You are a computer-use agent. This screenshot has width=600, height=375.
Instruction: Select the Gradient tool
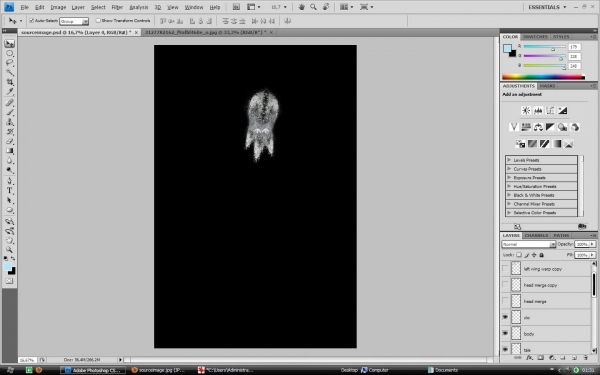click(x=10, y=151)
